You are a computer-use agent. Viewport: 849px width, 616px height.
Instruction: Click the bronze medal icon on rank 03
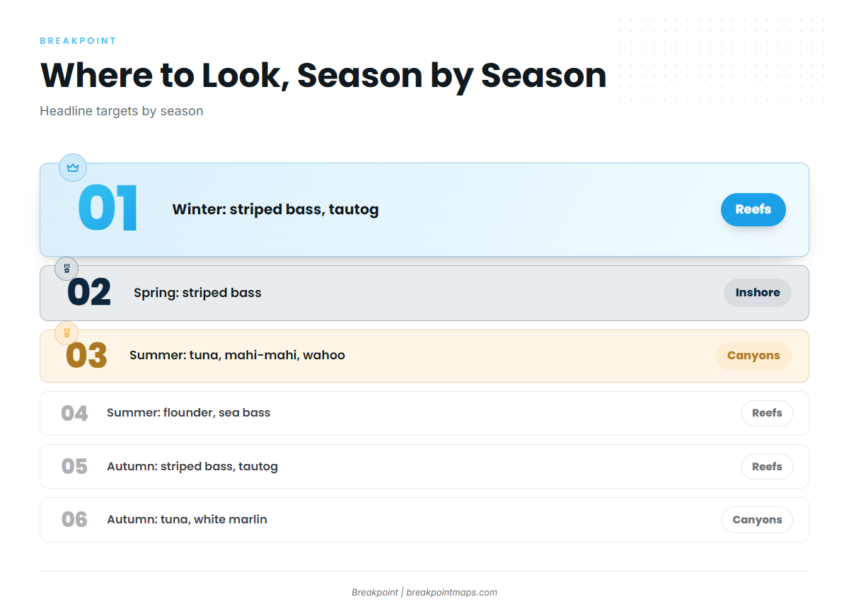coord(67,332)
